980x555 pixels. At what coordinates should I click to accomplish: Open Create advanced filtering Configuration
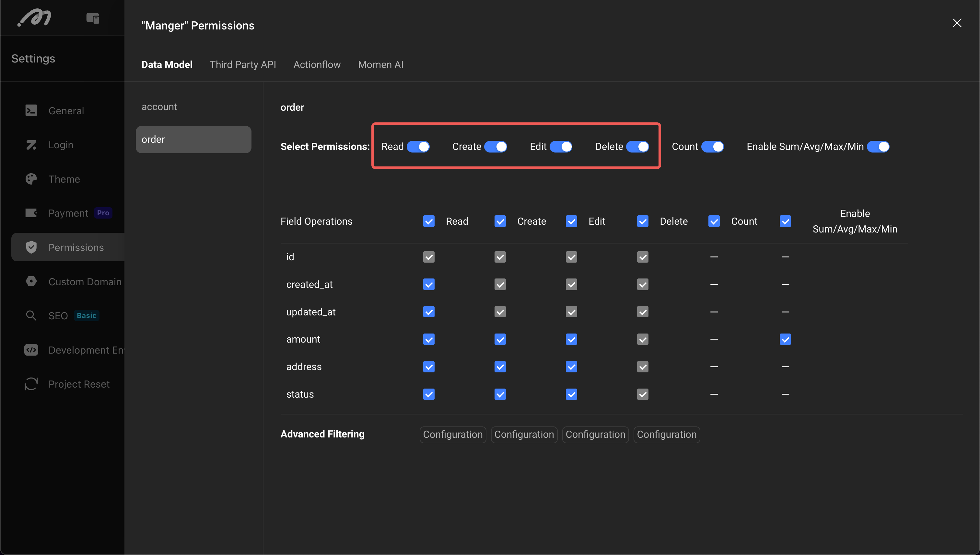point(524,435)
